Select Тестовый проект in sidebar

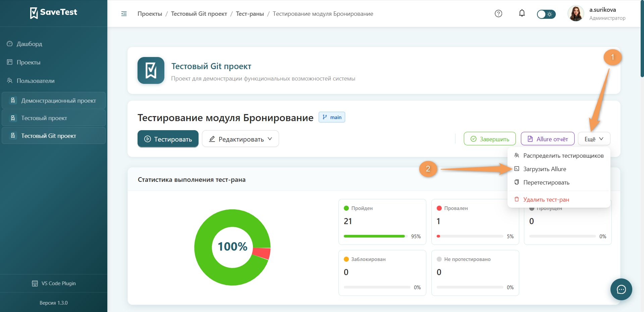pos(54,118)
